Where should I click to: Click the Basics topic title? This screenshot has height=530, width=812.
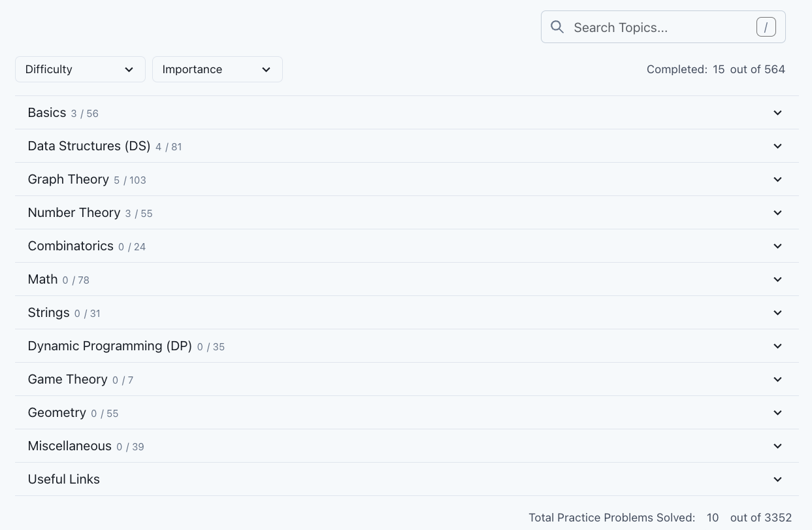tap(46, 113)
